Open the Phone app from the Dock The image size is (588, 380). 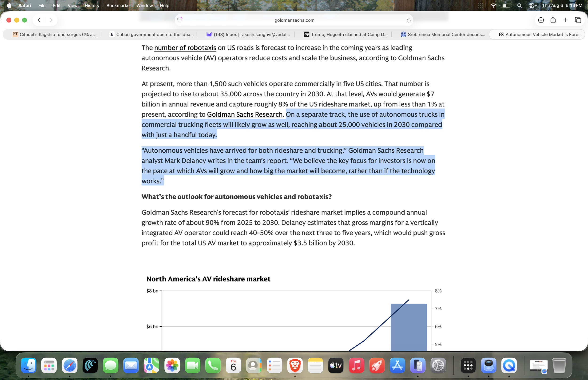[x=213, y=365]
